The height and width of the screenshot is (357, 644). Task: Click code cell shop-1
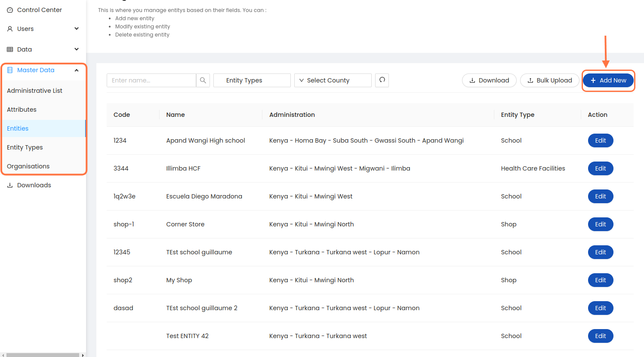[124, 224]
